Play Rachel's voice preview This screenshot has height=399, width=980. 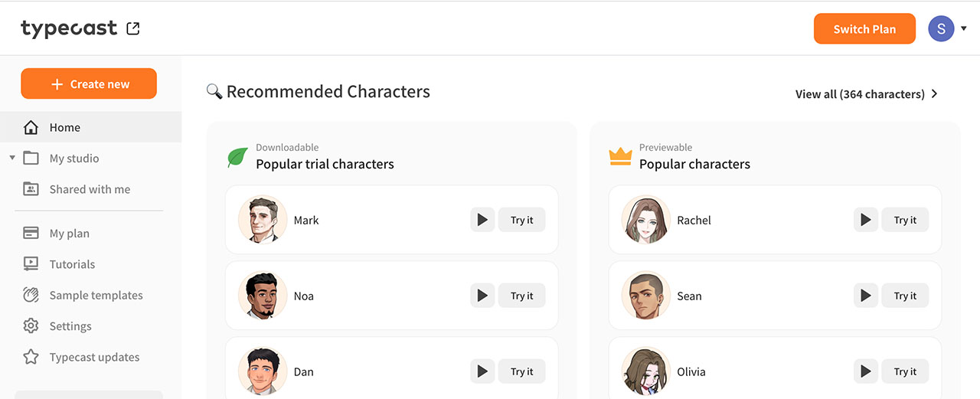tap(865, 220)
